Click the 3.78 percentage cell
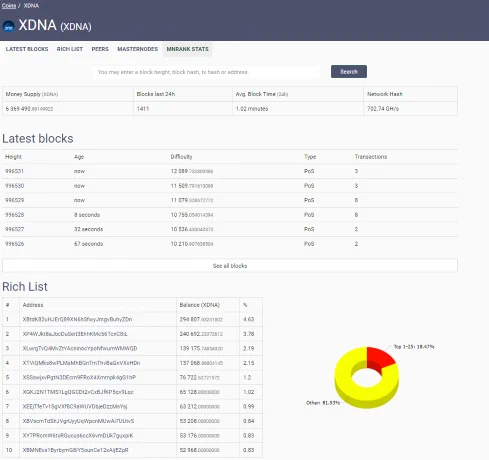Screen dimensions: 489x460 click(x=251, y=334)
